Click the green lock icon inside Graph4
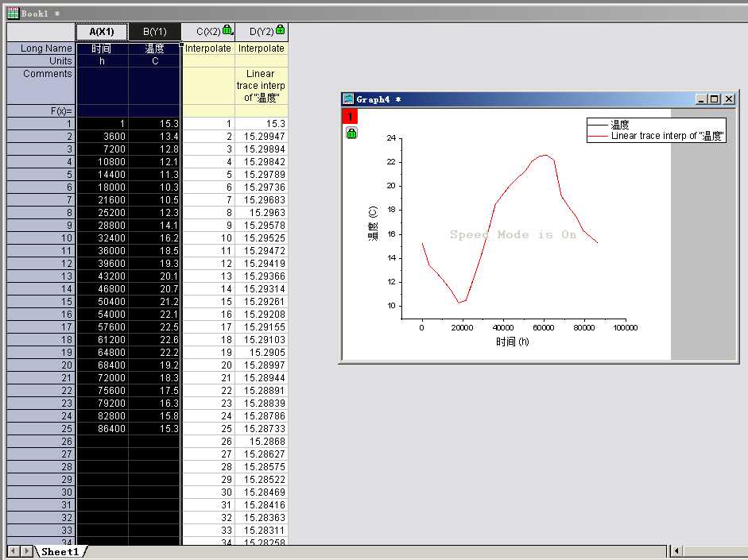This screenshot has width=748, height=560. (351, 133)
